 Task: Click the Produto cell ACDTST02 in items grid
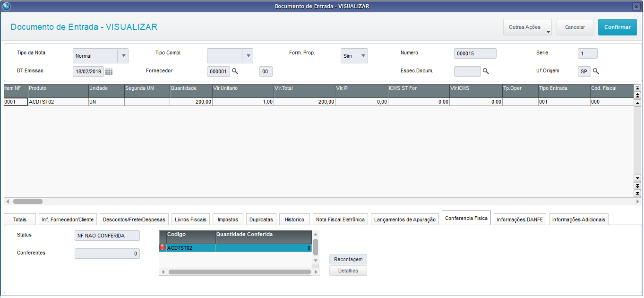coord(58,102)
